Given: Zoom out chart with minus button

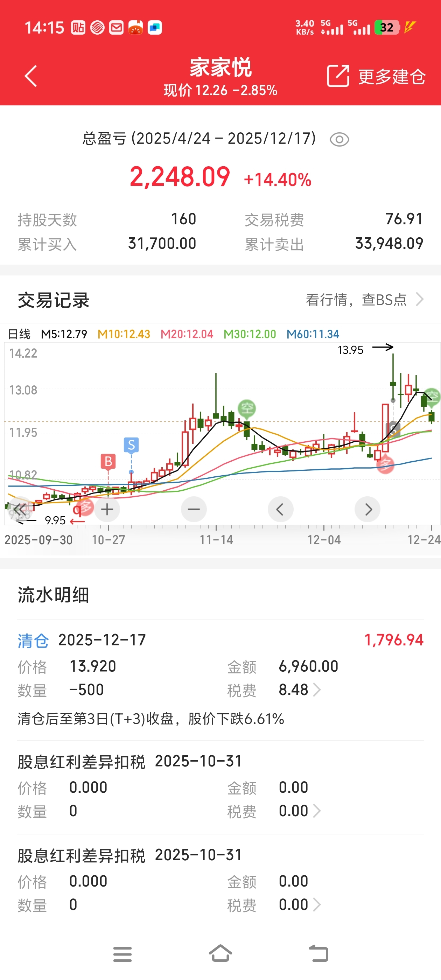Looking at the screenshot, I should pyautogui.click(x=194, y=509).
